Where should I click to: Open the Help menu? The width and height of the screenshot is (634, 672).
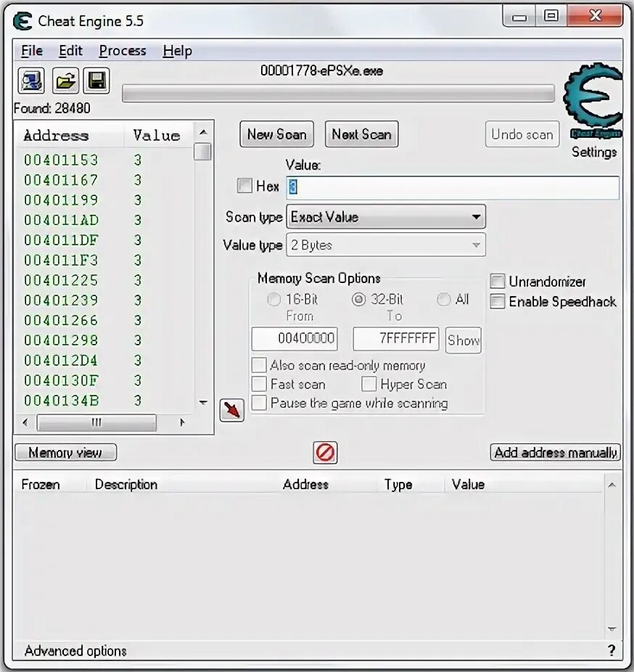177,51
